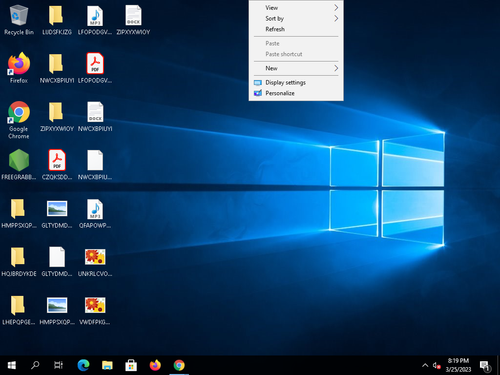Open the clock showing 8:19 PM

pos(458,365)
